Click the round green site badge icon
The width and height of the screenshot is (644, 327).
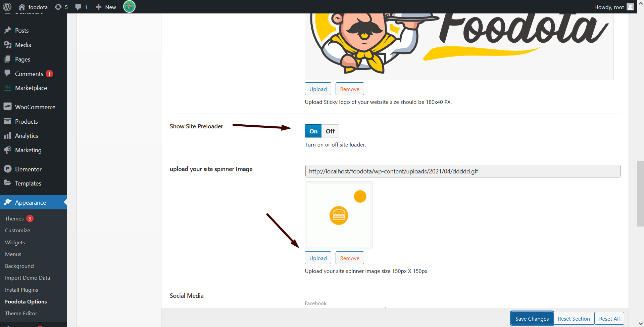(x=129, y=7)
